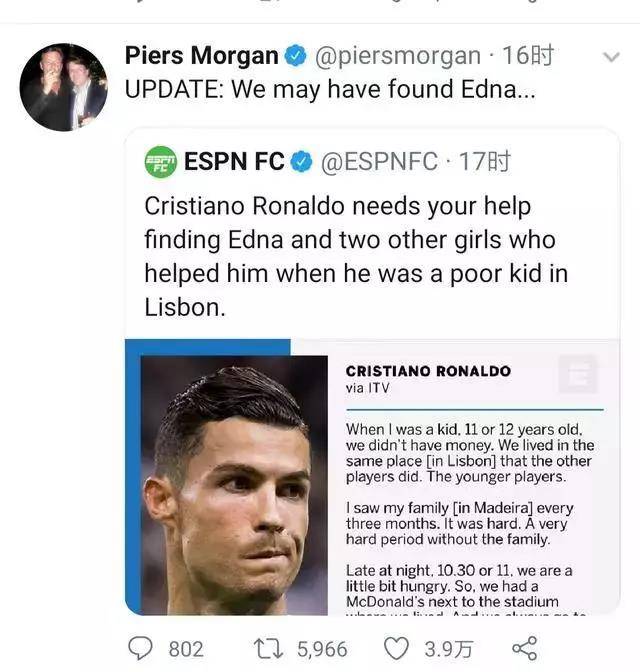Click the reply speech bubble icon
The height and width of the screenshot is (672, 640).
pyautogui.click(x=143, y=648)
